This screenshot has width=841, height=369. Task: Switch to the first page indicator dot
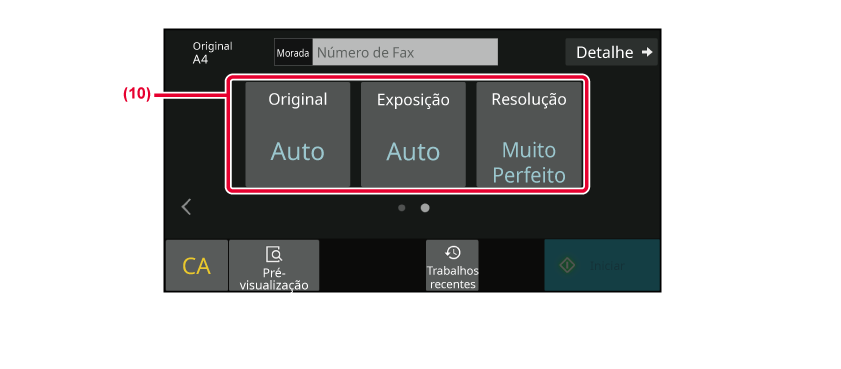click(x=402, y=208)
